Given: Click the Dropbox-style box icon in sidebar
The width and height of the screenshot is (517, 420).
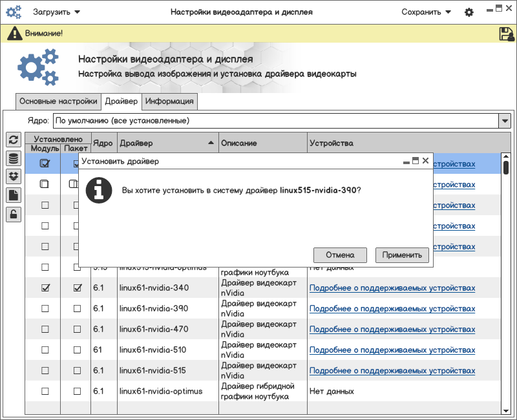Looking at the screenshot, I should tap(13, 176).
